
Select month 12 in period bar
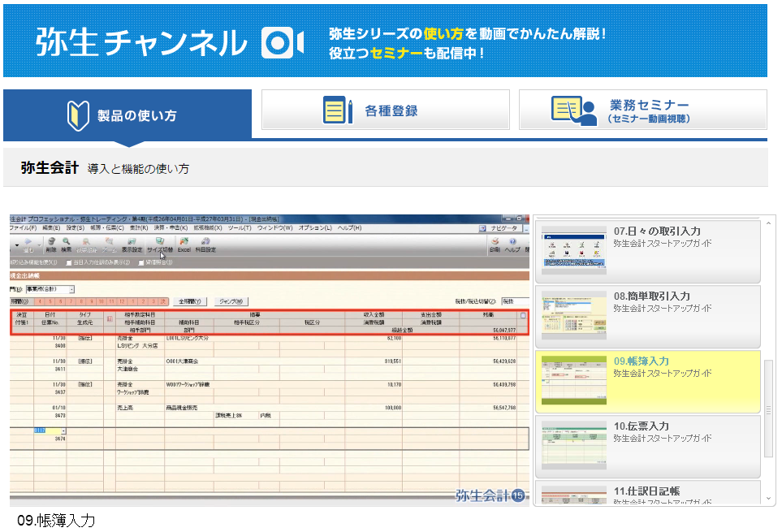coord(122,301)
